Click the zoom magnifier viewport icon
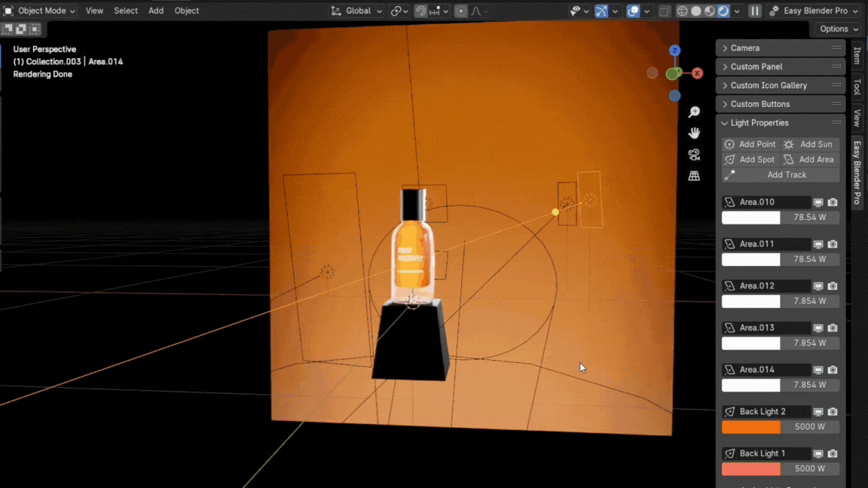Image resolution: width=868 pixels, height=488 pixels. pos(694,112)
